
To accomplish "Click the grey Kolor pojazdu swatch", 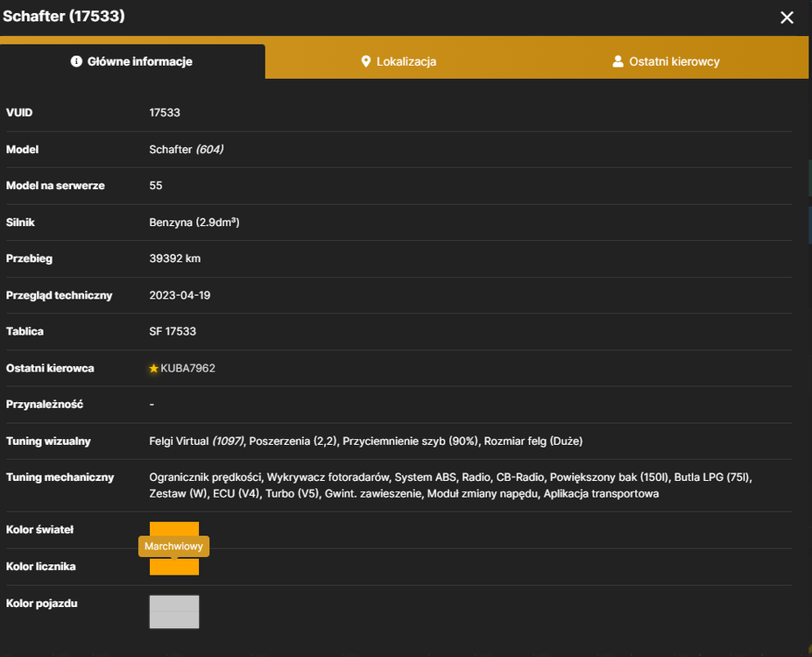I will tap(174, 611).
